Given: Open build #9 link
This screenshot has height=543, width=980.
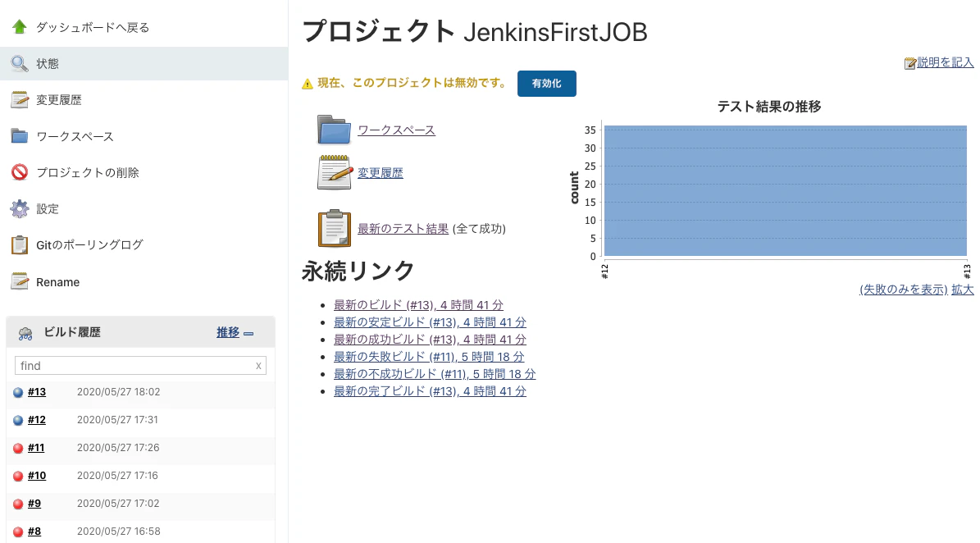Looking at the screenshot, I should [34, 504].
